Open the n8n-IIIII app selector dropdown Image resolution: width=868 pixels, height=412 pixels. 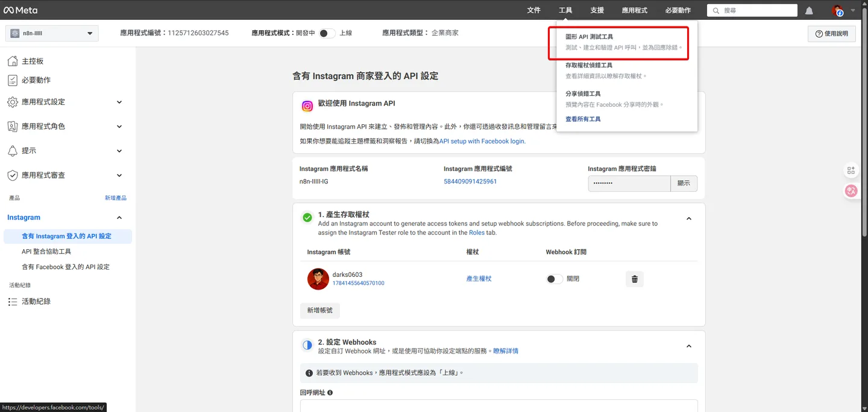[52, 33]
